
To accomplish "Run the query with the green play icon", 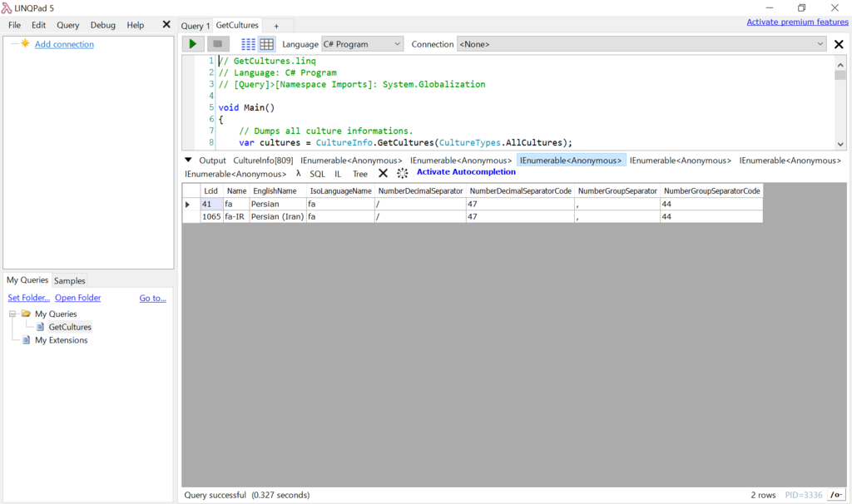I will point(192,43).
